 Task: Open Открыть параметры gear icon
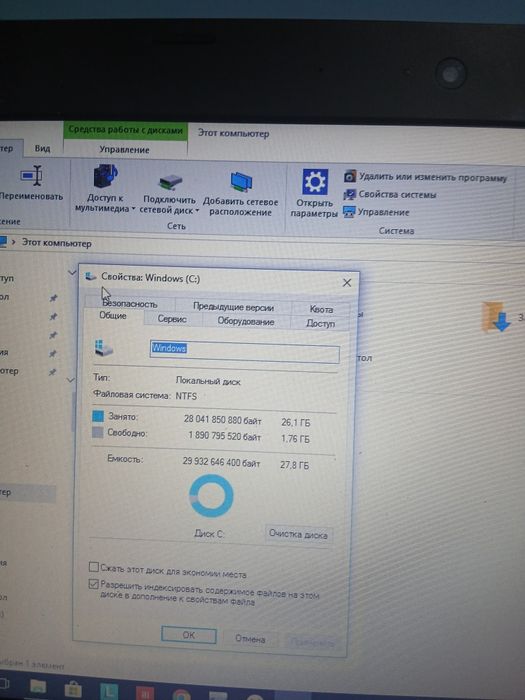[x=315, y=182]
